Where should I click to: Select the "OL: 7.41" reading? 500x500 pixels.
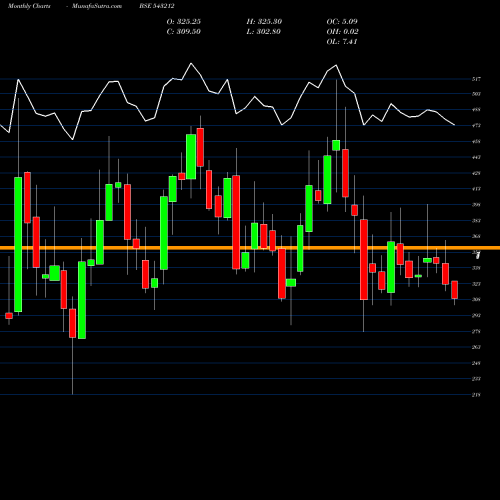point(342,42)
